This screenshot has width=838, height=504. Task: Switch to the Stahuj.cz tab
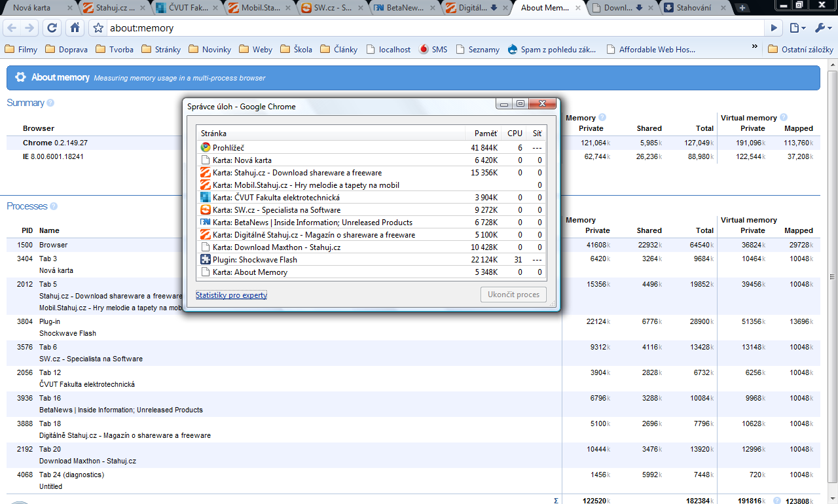[111, 8]
